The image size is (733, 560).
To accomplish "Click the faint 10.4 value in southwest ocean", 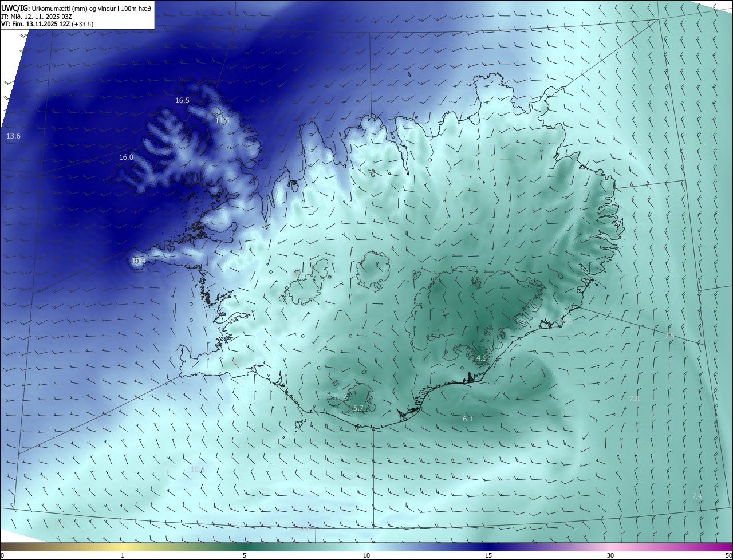I will (x=198, y=469).
